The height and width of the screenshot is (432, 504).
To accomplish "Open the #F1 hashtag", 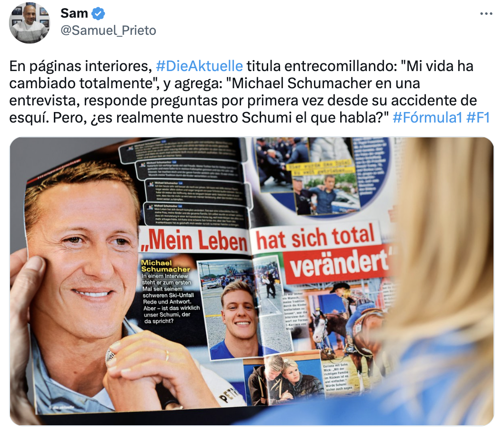I will click(x=478, y=118).
